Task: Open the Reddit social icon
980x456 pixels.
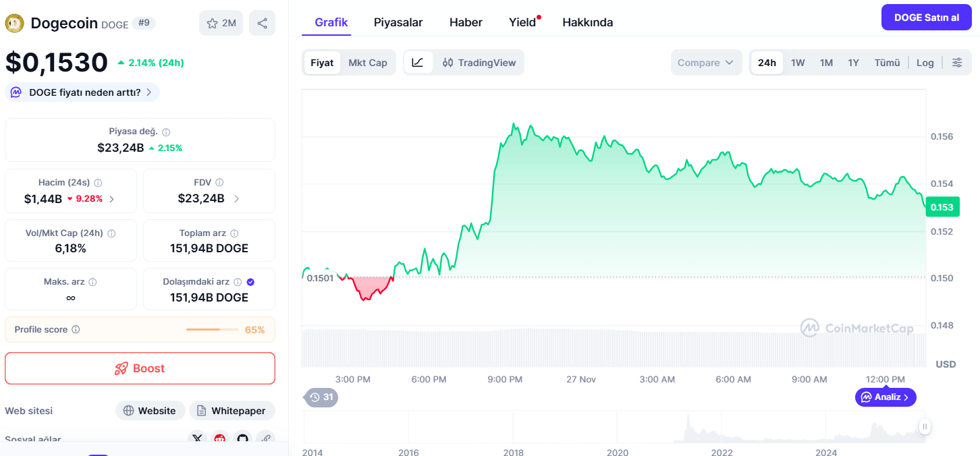Action: point(220,439)
